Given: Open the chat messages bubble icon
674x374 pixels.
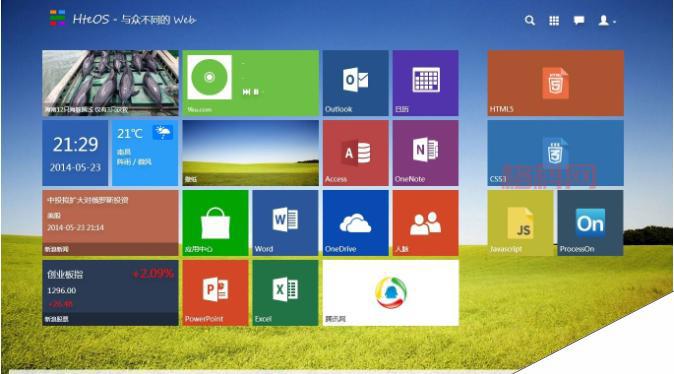Looking at the screenshot, I should pyautogui.click(x=579, y=20).
